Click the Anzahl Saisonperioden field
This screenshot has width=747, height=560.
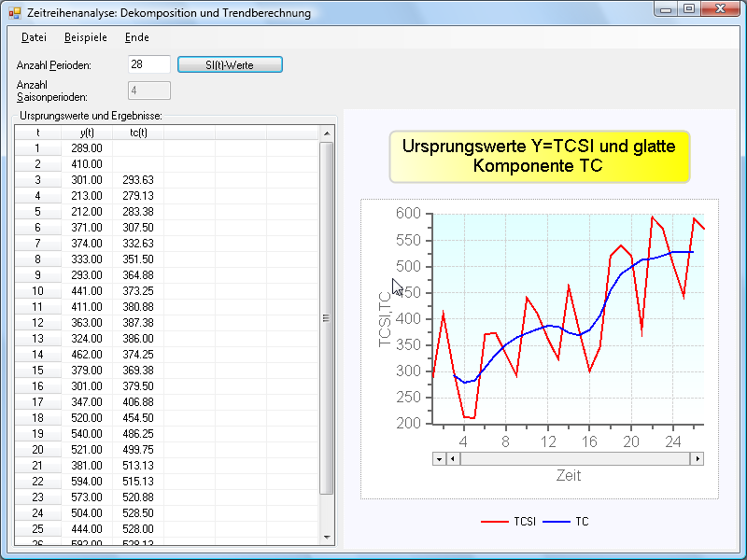148,91
